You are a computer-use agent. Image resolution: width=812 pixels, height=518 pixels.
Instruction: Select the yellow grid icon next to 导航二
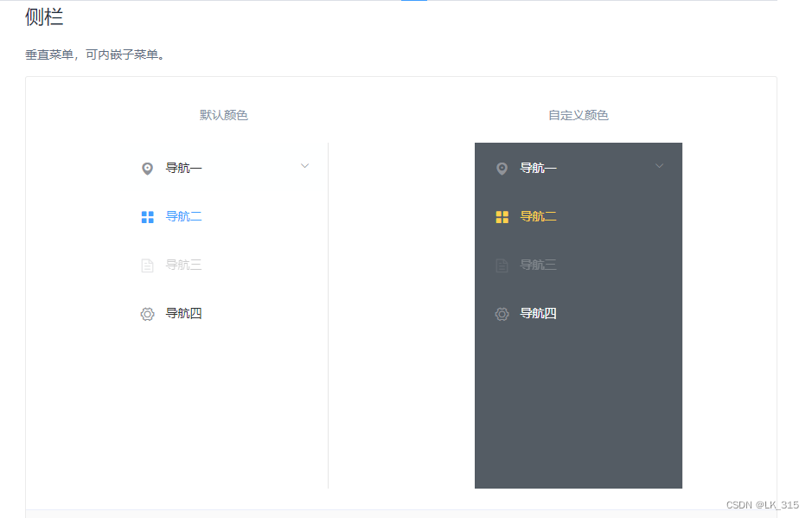point(502,216)
